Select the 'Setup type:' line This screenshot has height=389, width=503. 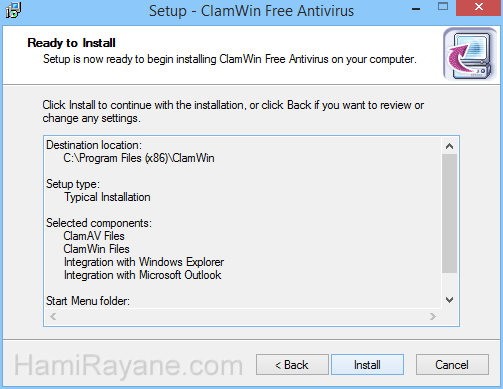click(73, 184)
